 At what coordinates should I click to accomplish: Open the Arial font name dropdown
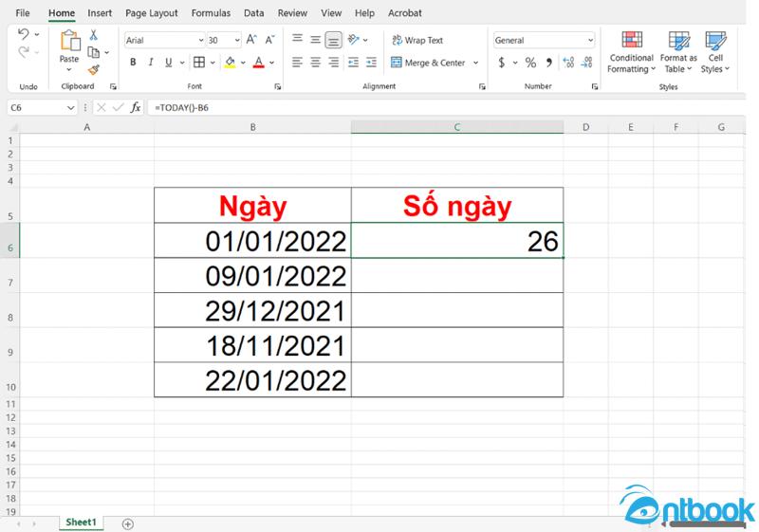pyautogui.click(x=201, y=40)
